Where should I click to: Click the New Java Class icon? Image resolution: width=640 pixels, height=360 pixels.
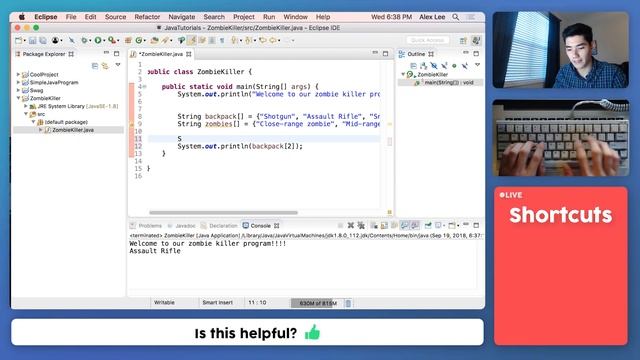click(x=139, y=40)
